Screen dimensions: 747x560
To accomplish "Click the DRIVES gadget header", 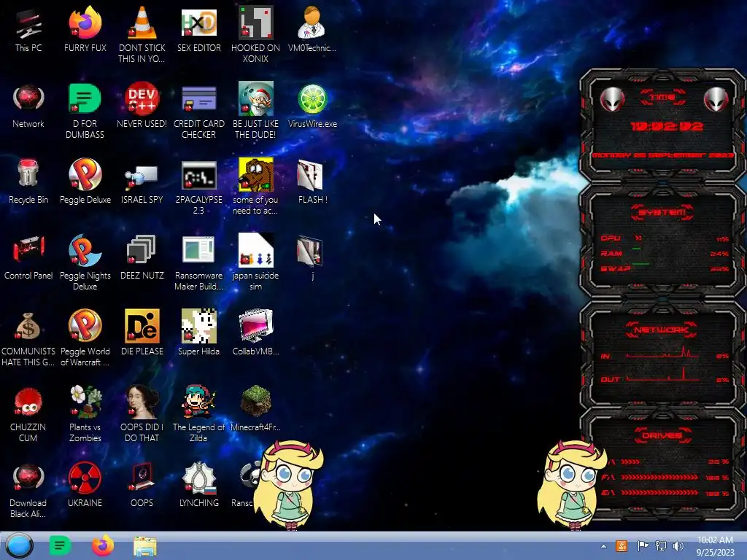I will click(x=662, y=435).
